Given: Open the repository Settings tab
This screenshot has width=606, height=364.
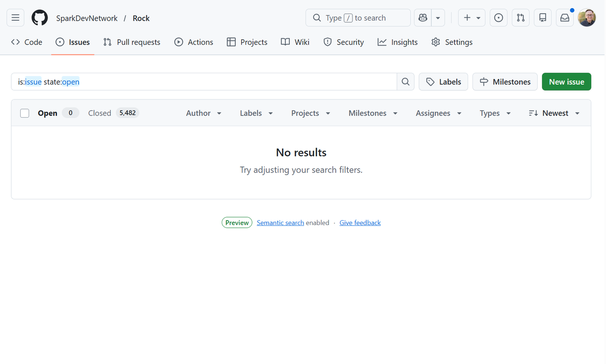Looking at the screenshot, I should coord(452,42).
